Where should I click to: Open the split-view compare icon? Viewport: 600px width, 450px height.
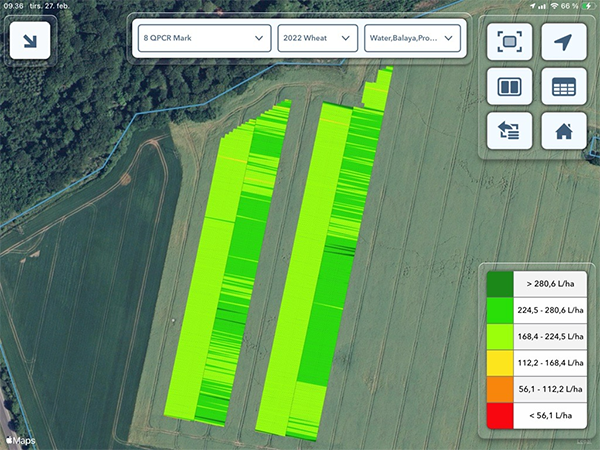(x=509, y=86)
